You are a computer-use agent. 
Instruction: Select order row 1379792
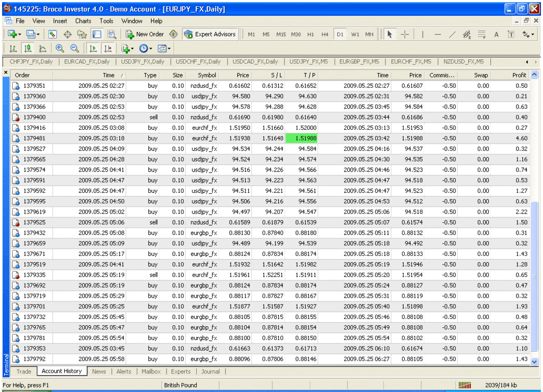point(270,359)
